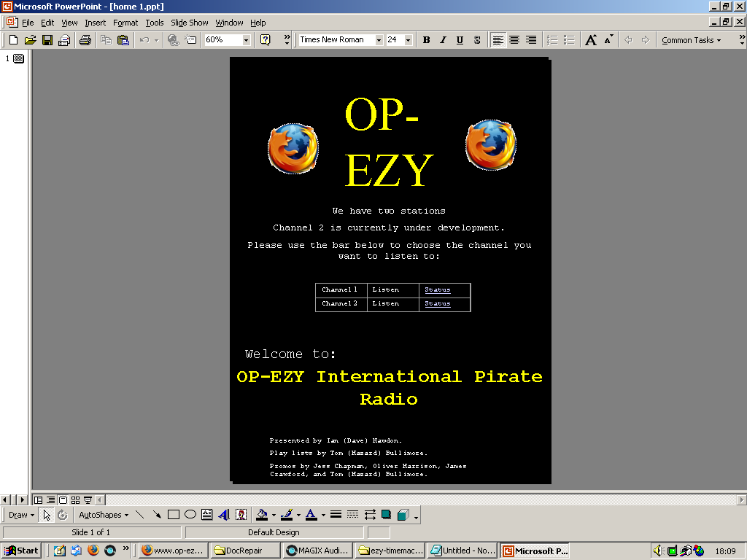Open the Format menu
This screenshot has width=747, height=560.
[125, 23]
